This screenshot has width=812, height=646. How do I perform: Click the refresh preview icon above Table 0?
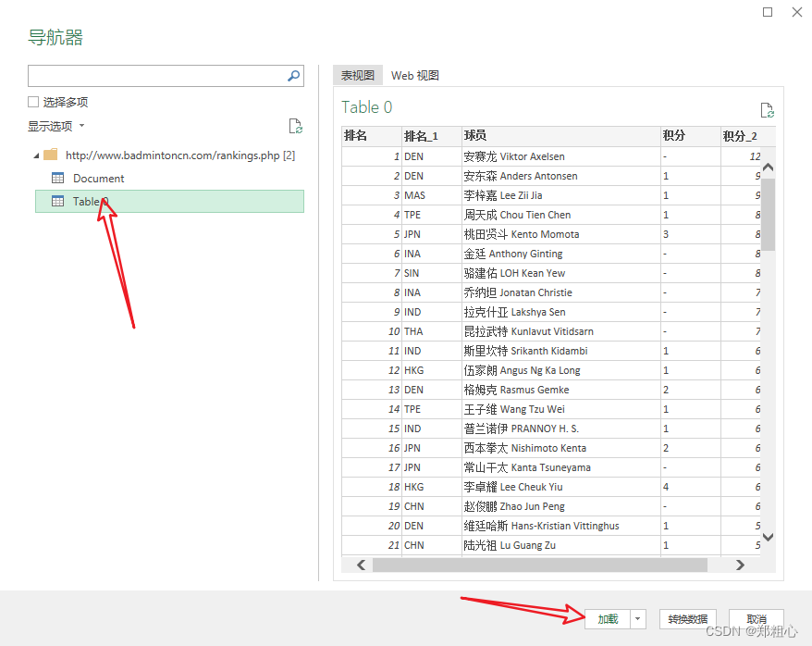[x=767, y=109]
